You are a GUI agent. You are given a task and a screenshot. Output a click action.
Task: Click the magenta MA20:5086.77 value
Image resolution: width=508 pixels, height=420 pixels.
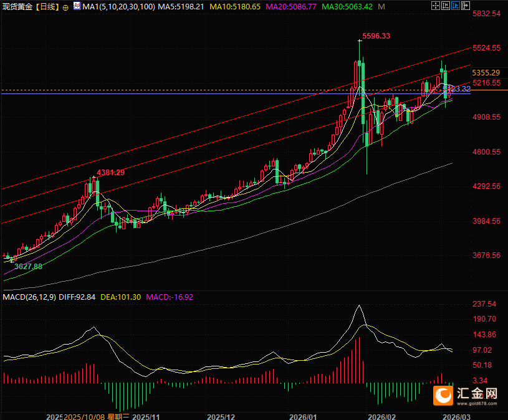(291, 6)
